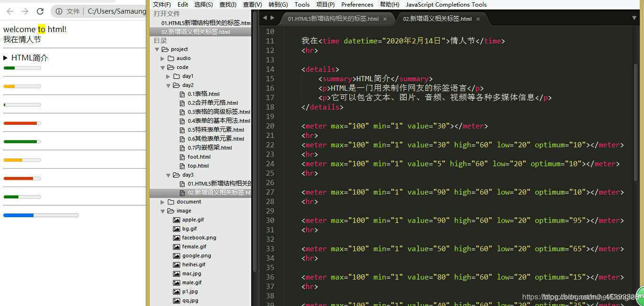Open the Tools menu

pos(302,4)
